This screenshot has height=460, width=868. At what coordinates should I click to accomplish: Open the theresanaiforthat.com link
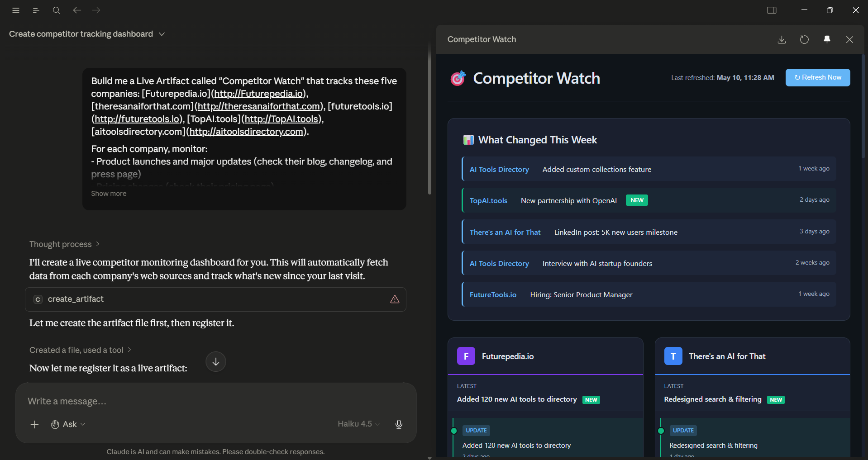point(259,106)
